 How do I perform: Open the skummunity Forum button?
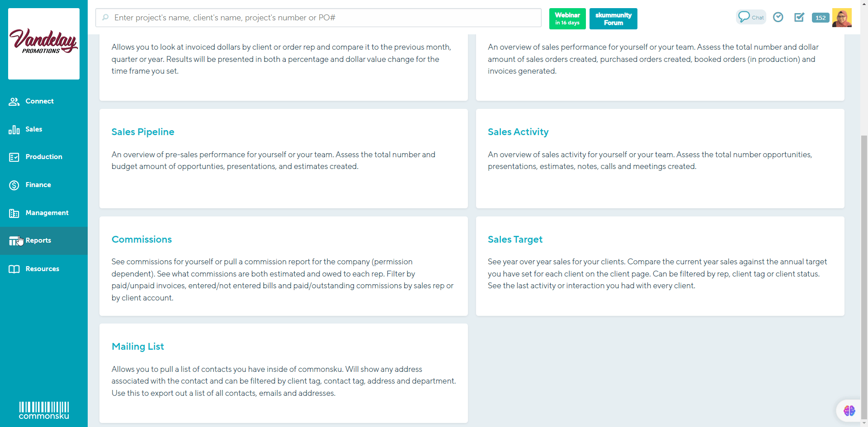(x=613, y=19)
